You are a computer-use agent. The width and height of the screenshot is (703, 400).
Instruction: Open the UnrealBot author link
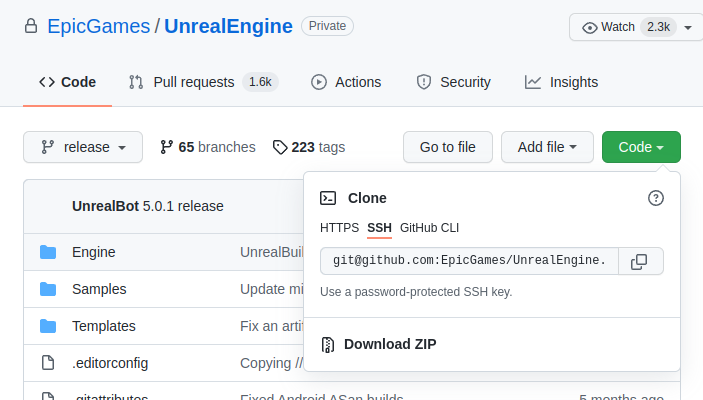[105, 206]
